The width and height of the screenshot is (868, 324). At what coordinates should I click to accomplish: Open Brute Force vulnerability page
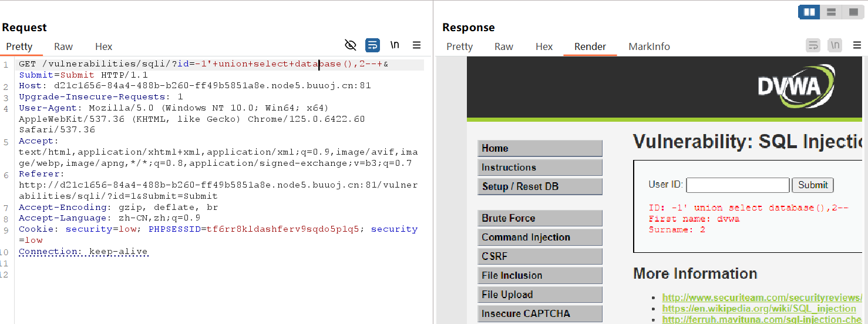540,218
